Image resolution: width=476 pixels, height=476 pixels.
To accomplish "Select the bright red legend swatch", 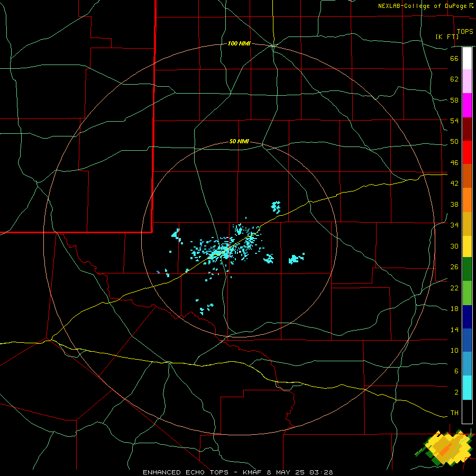I will tap(467, 152).
